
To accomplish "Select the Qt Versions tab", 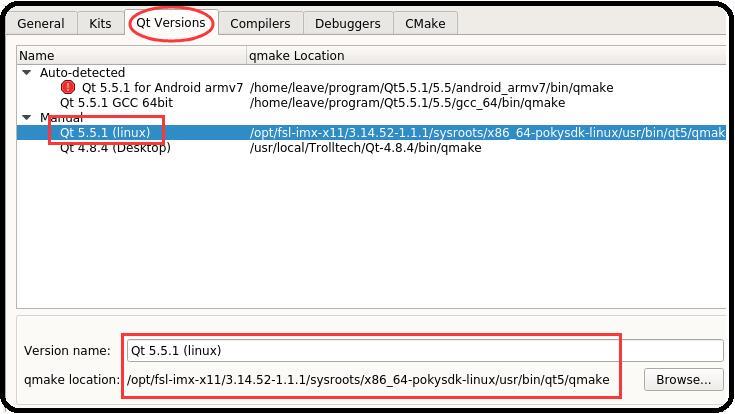I will point(171,22).
